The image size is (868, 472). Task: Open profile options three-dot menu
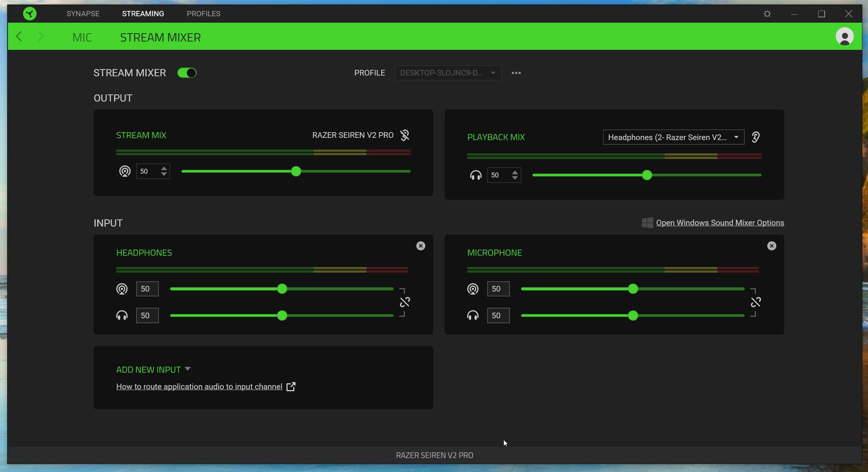pyautogui.click(x=516, y=73)
